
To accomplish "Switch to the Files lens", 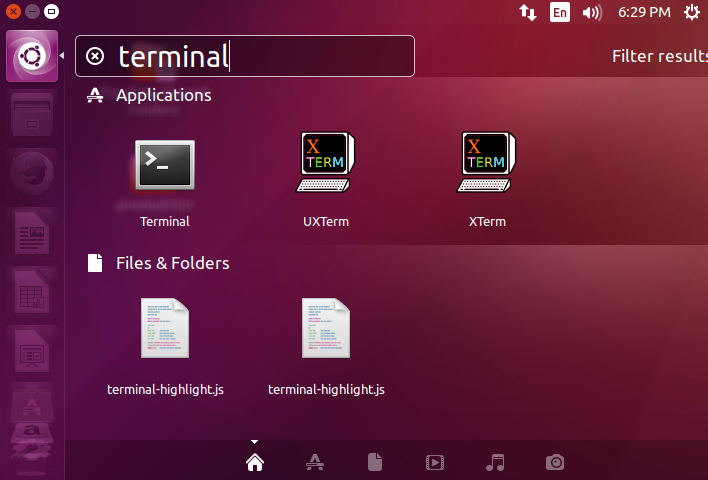I will coord(375,462).
